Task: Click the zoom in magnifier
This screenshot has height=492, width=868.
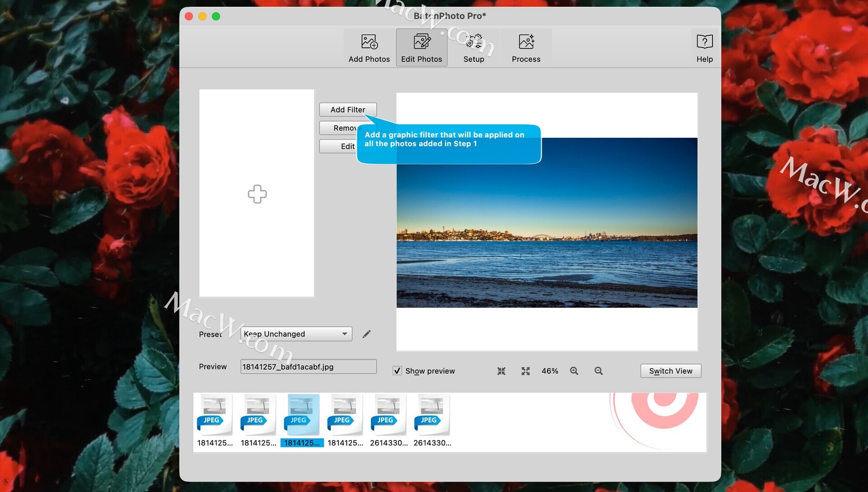Action: pyautogui.click(x=574, y=371)
